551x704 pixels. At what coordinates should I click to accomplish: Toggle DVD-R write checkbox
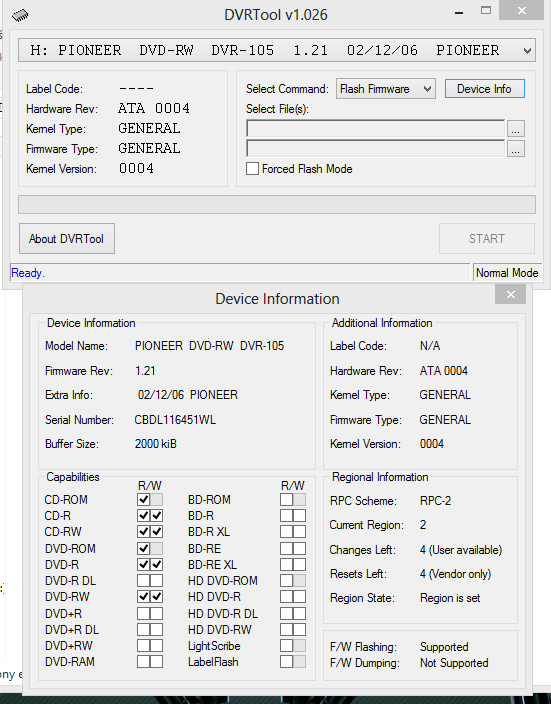tap(156, 564)
